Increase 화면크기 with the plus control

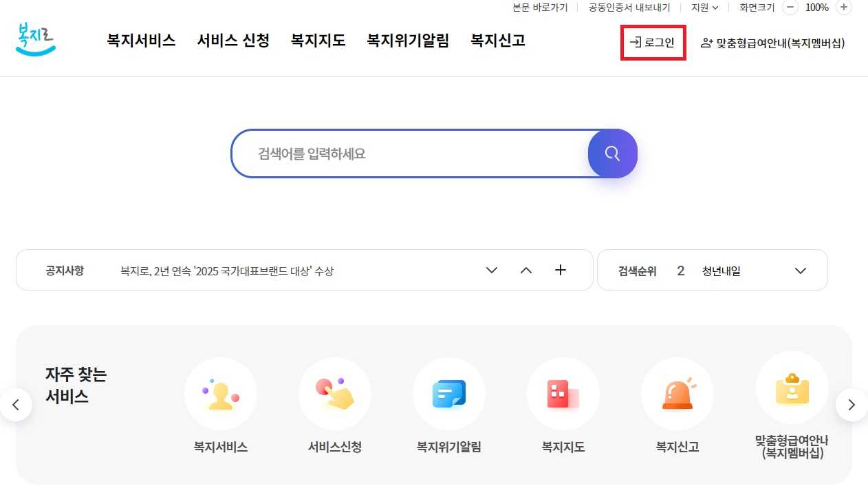[x=844, y=8]
